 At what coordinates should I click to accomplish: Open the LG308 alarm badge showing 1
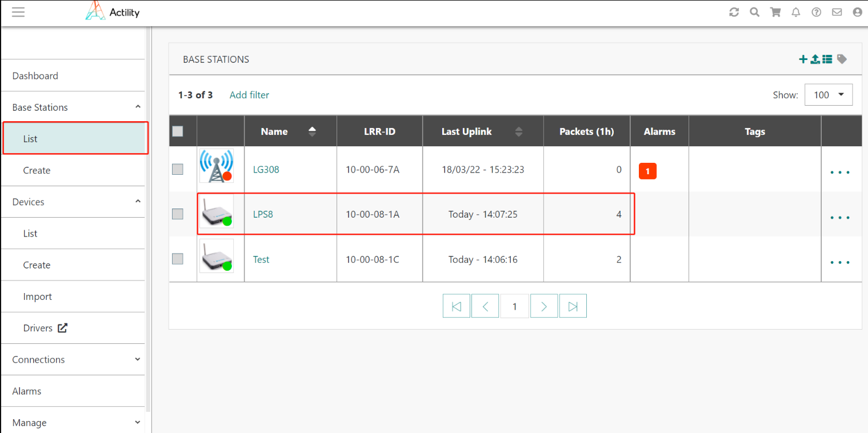(x=647, y=171)
